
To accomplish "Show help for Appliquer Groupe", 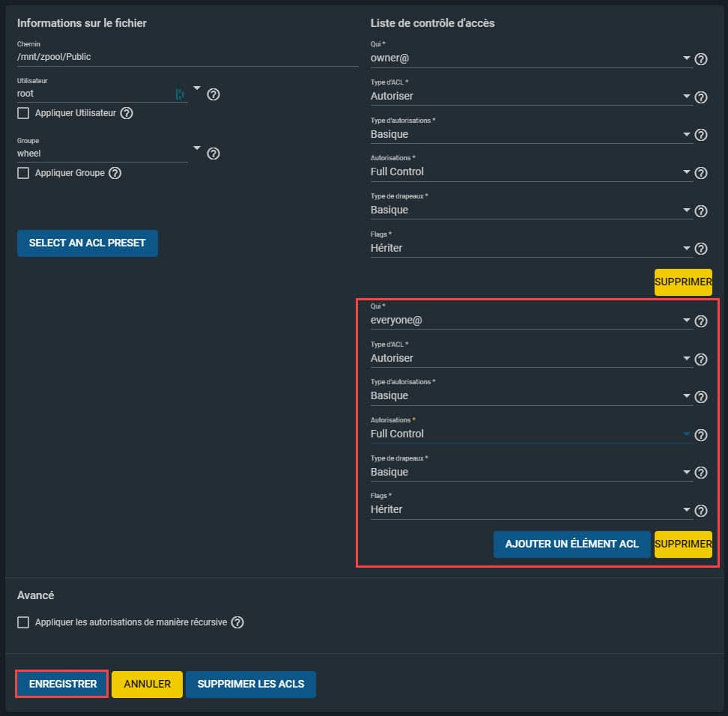I will coord(115,173).
